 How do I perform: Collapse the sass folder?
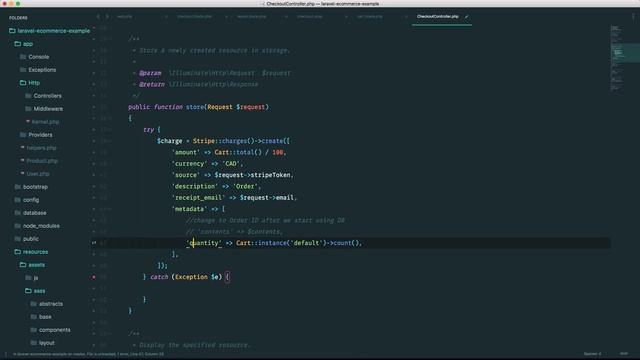[35, 291]
